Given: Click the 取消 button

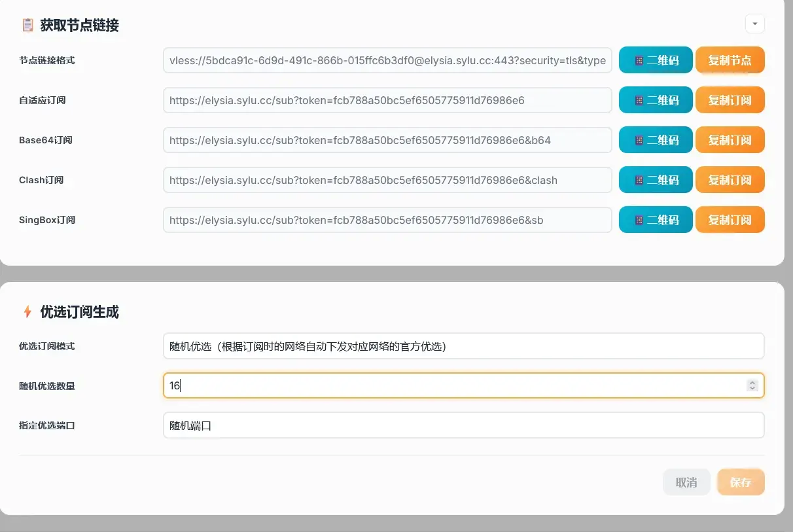Looking at the screenshot, I should pos(686,482).
